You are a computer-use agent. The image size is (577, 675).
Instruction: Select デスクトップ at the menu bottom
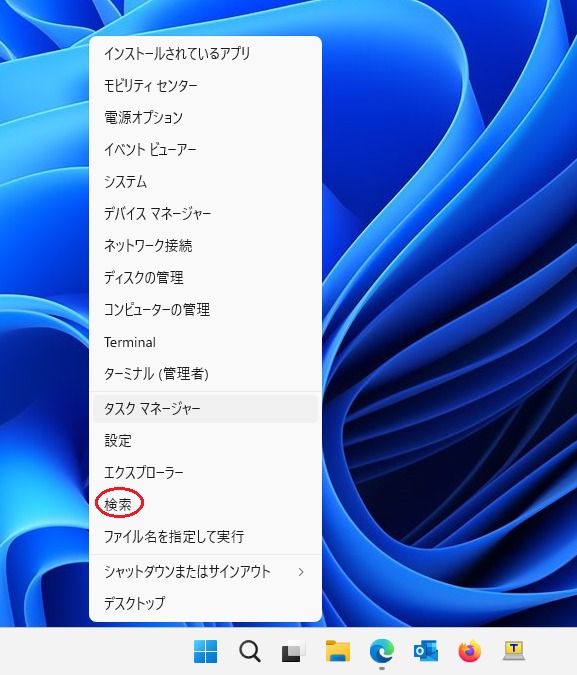coord(205,604)
